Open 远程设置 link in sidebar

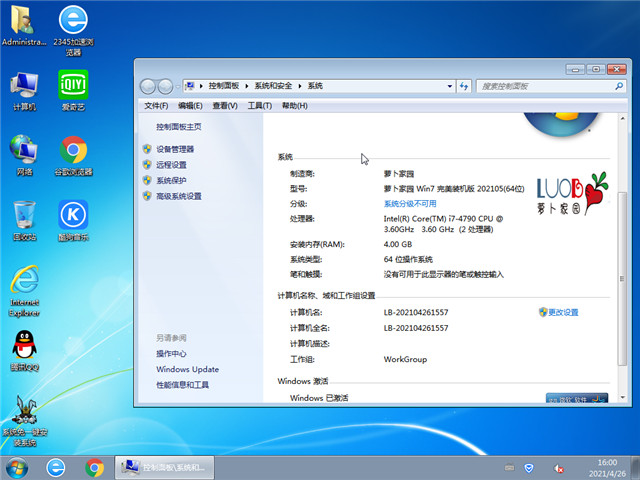pos(171,165)
